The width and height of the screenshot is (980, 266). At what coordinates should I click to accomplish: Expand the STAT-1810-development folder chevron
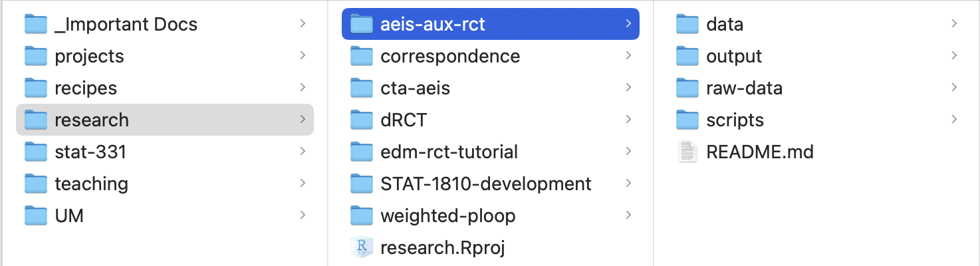628,184
